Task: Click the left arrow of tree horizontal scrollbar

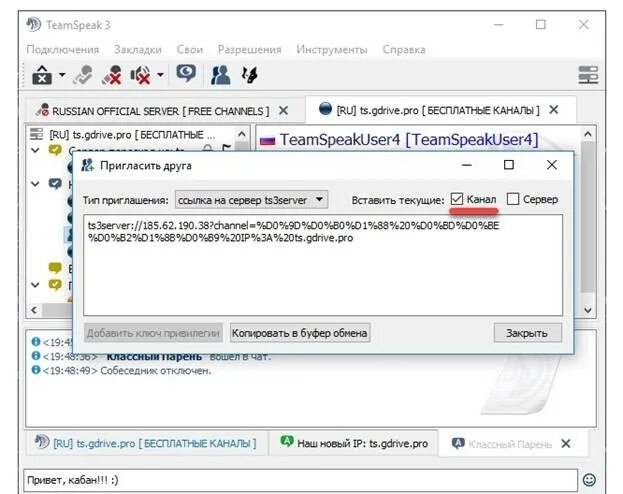Action: 34,310
